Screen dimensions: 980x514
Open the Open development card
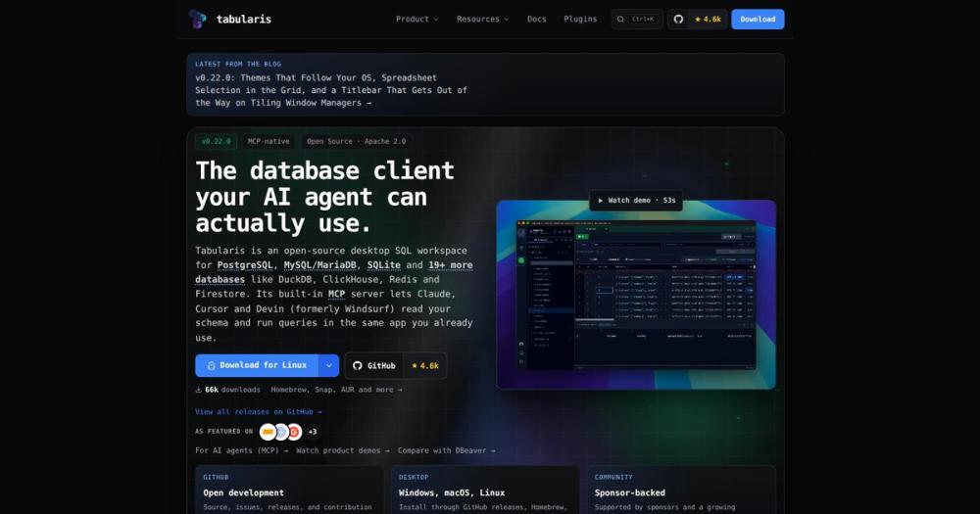289,491
